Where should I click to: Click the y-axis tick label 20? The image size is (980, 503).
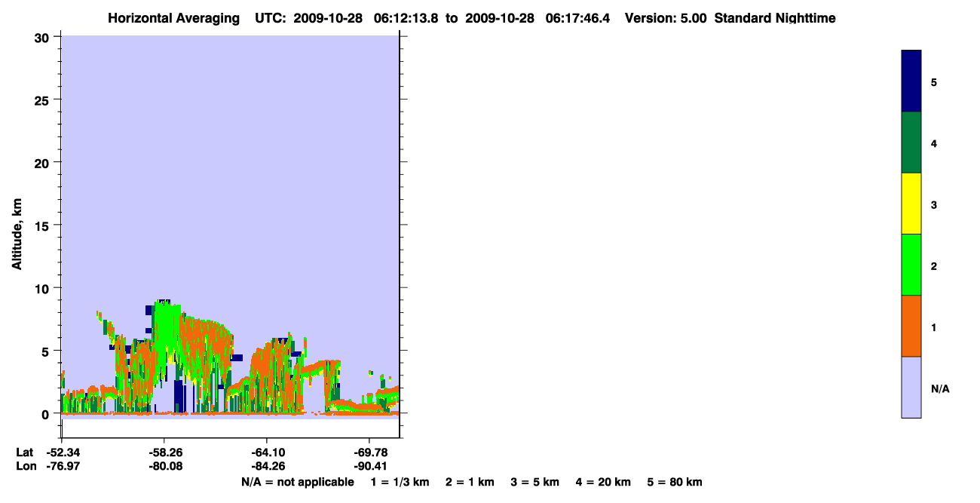click(44, 163)
